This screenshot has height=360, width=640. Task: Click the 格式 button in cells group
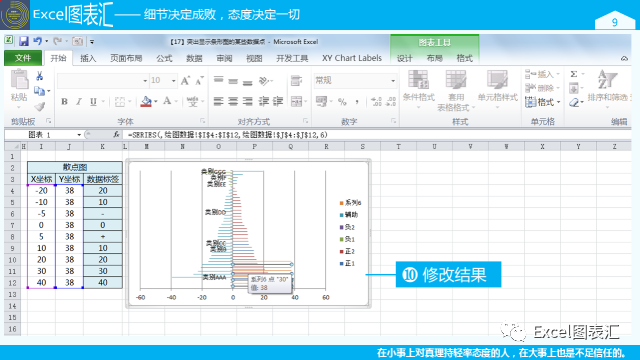point(543,102)
